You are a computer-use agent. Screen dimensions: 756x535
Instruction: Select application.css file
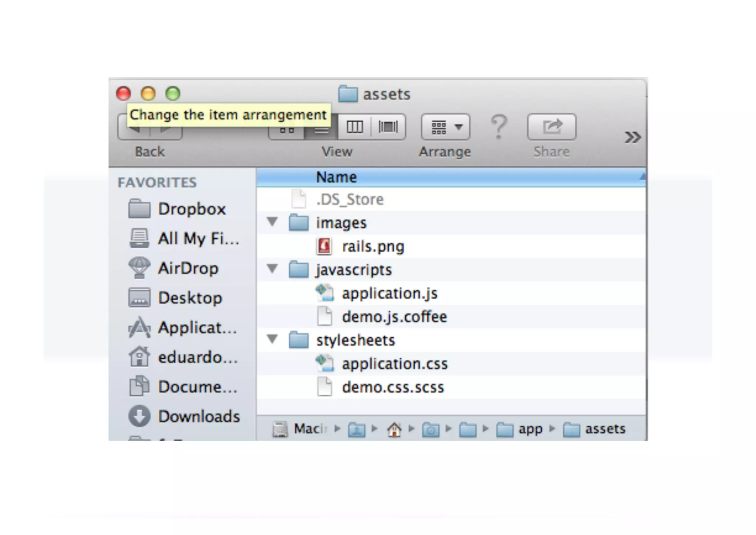click(394, 364)
